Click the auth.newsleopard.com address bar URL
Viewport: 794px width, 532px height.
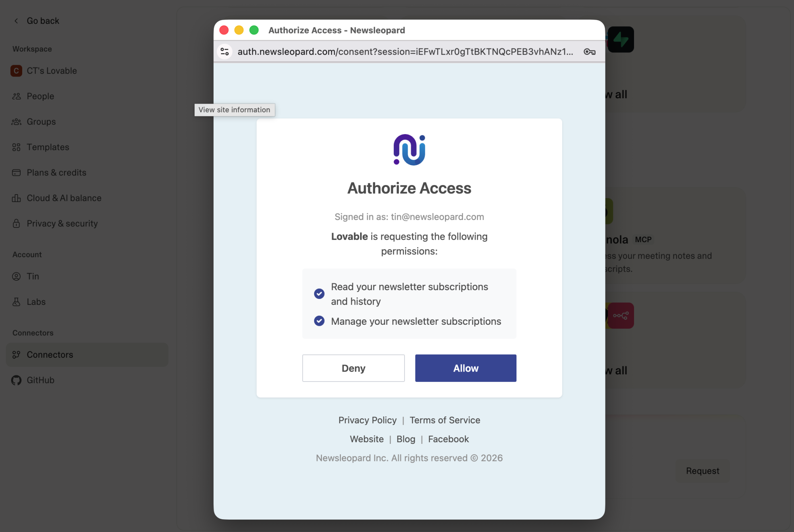pyautogui.click(x=405, y=52)
